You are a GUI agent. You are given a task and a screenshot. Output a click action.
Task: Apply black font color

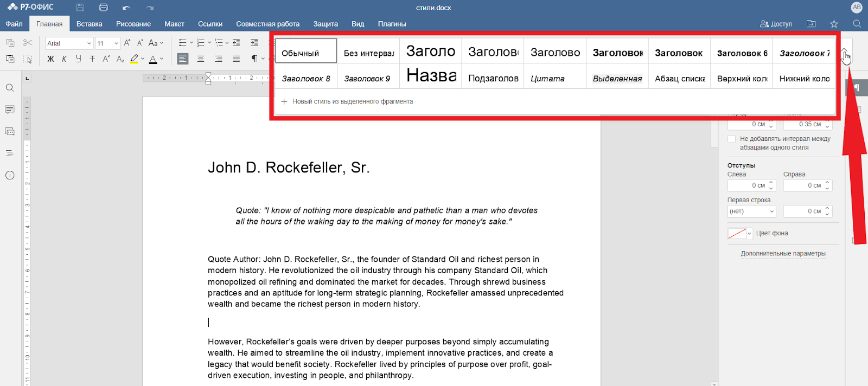pos(153,59)
